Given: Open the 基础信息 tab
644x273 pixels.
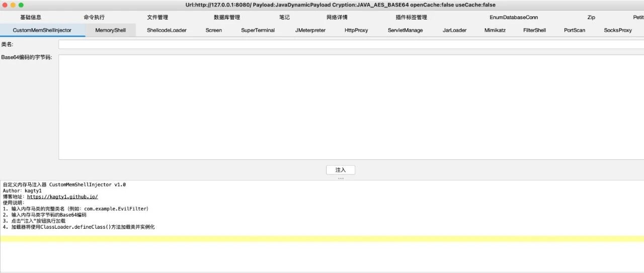Looking at the screenshot, I should (x=31, y=17).
